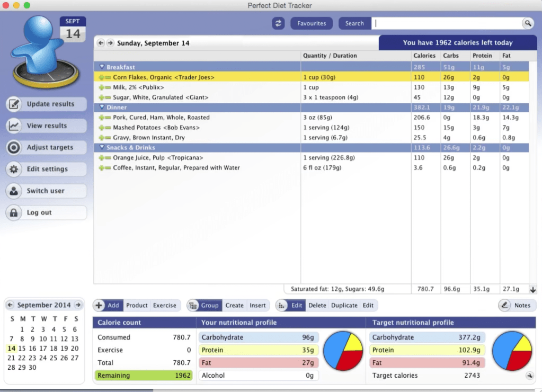Screen dimensions: 542x392
Task: Click your nutritional profile pie chart
Action: coord(343,351)
